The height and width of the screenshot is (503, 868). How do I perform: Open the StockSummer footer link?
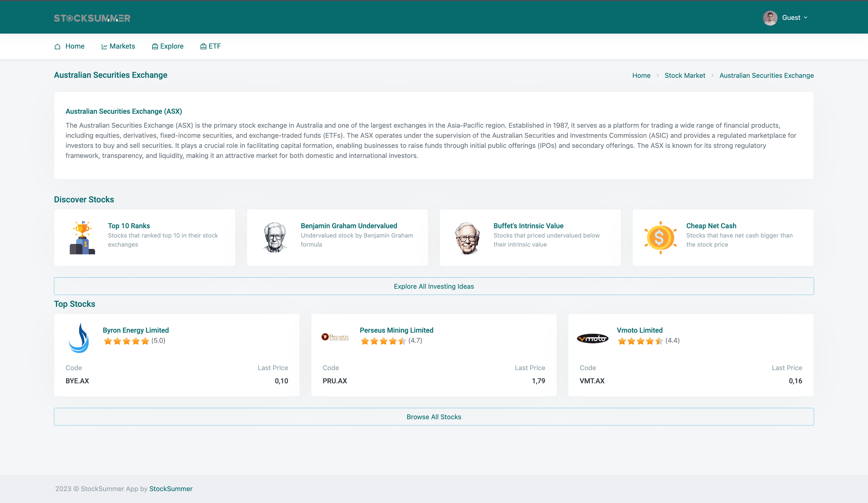171,489
